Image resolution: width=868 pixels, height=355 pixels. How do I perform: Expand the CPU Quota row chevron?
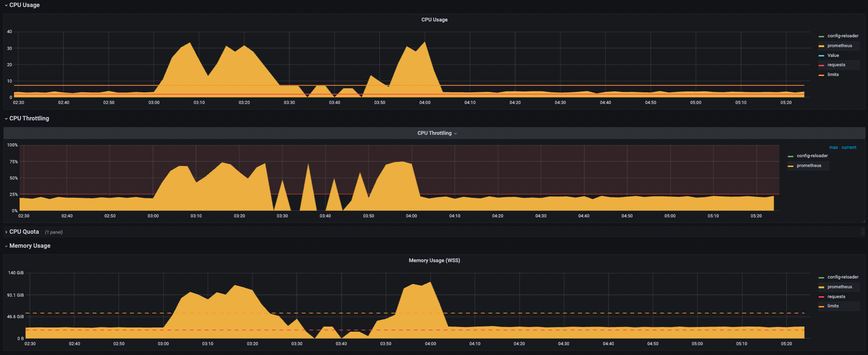click(6, 232)
